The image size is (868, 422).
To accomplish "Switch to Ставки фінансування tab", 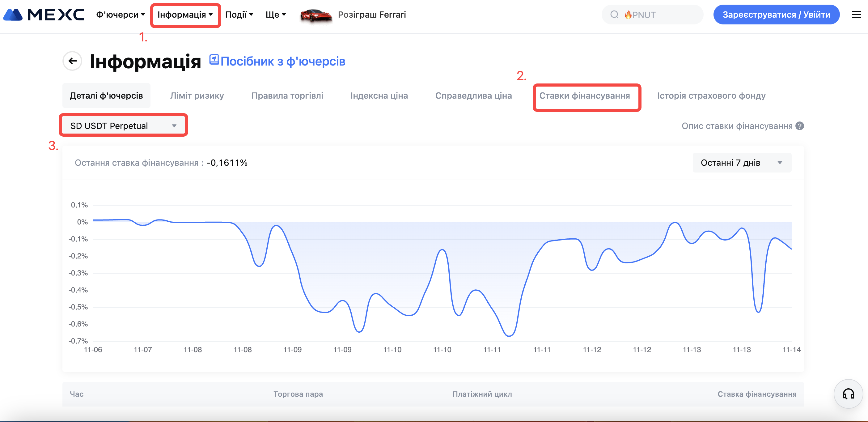I will (584, 96).
